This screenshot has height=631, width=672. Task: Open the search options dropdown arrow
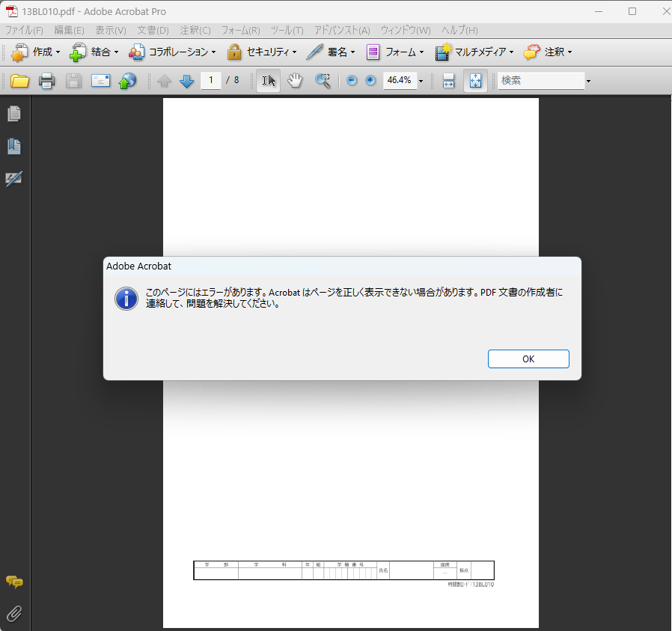[x=588, y=81]
